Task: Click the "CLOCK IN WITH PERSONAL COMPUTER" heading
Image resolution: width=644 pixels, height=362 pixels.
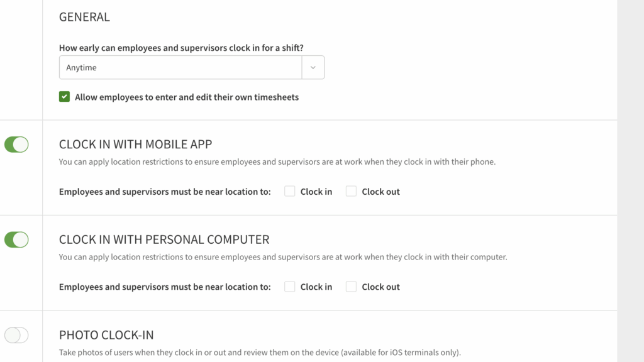Action: tap(164, 239)
